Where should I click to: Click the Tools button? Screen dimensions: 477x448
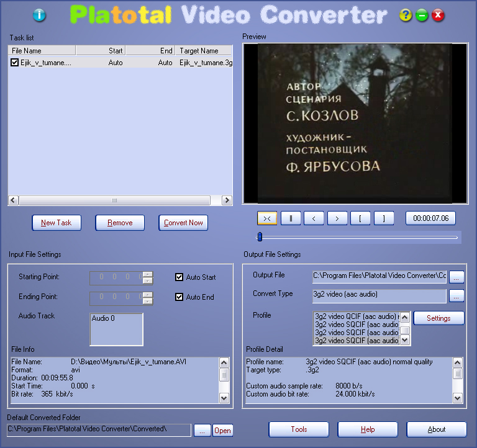299,429
